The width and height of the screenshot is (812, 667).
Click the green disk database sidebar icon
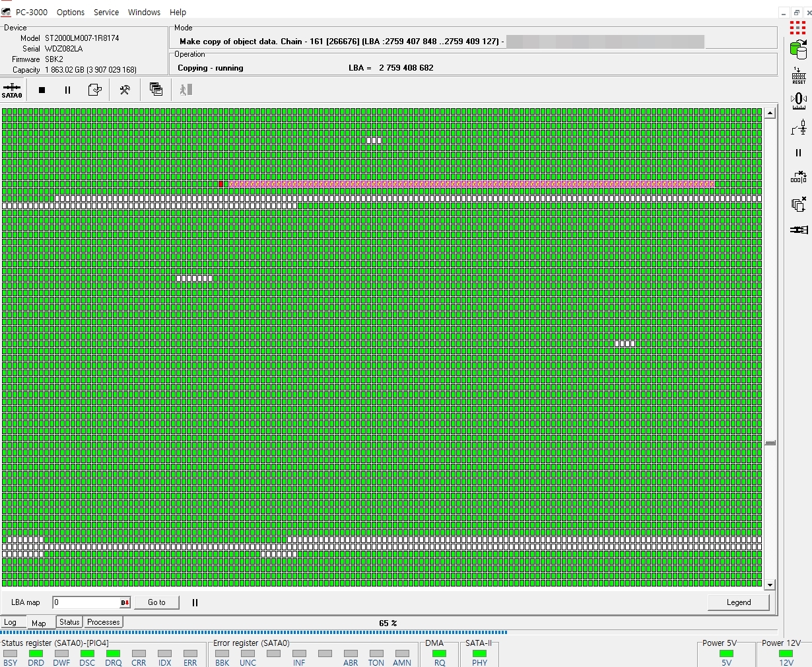point(799,49)
